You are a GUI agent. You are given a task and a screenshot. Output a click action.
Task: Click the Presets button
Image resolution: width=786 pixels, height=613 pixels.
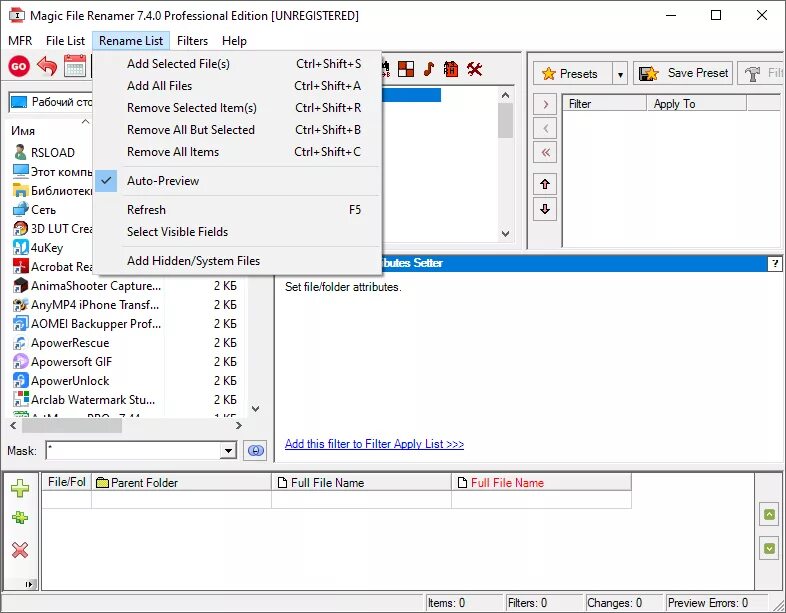point(572,74)
